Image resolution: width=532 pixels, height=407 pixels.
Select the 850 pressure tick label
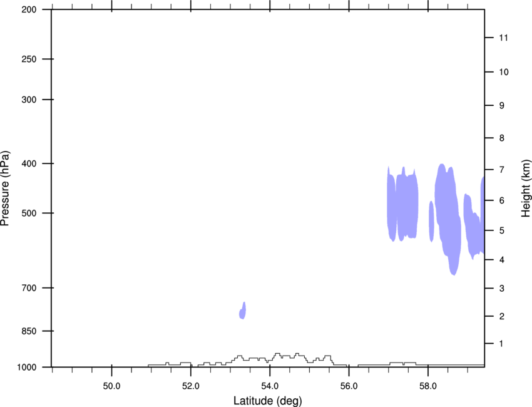[29, 331]
